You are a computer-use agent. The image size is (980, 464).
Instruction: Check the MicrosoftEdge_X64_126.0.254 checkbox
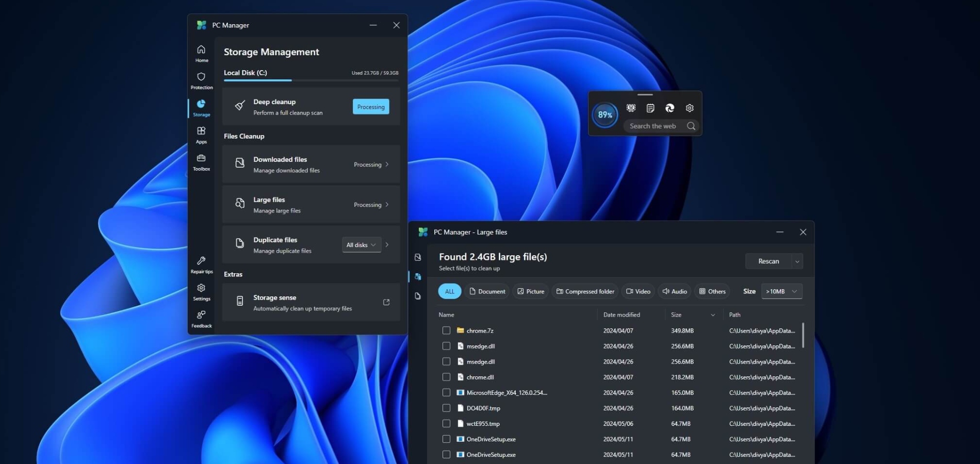(x=446, y=392)
